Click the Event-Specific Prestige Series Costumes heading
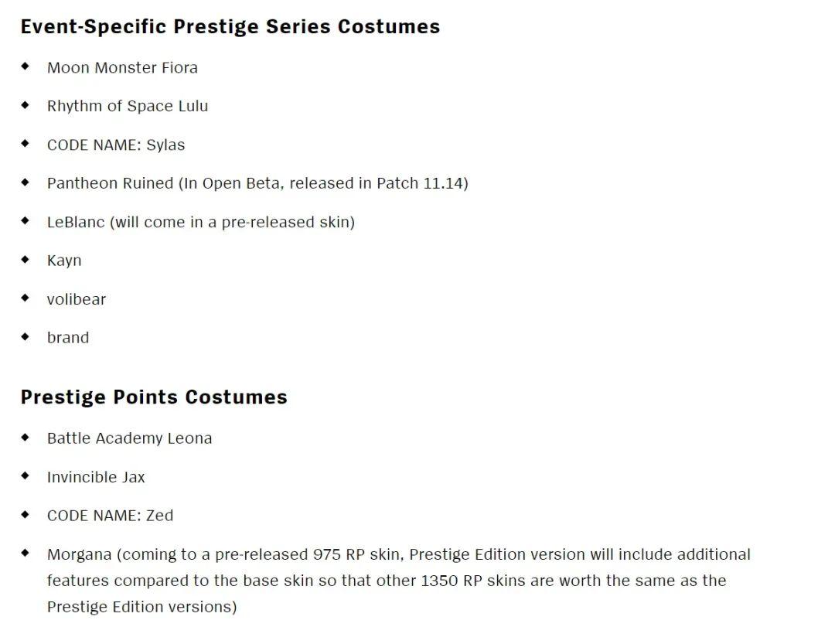The width and height of the screenshot is (835, 644). pos(230,26)
